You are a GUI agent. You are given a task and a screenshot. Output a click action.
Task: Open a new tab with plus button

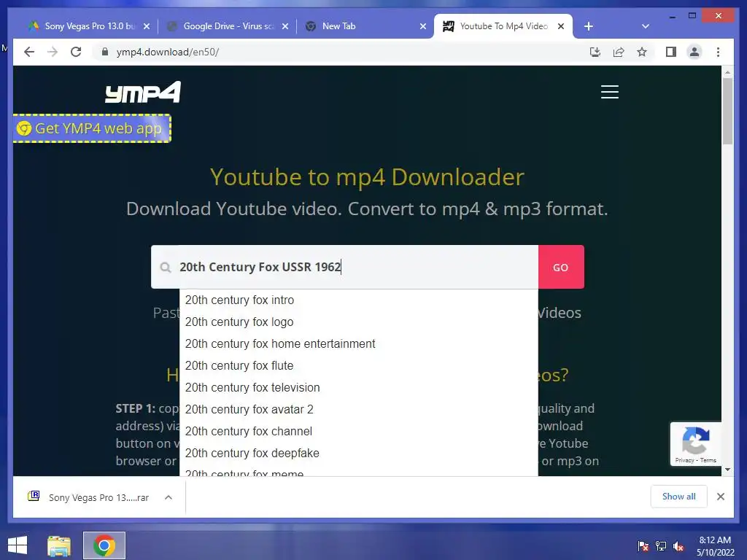[x=589, y=26]
